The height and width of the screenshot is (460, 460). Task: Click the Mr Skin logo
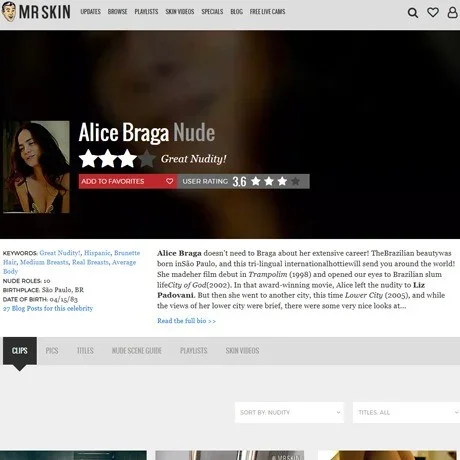[x=36, y=12]
